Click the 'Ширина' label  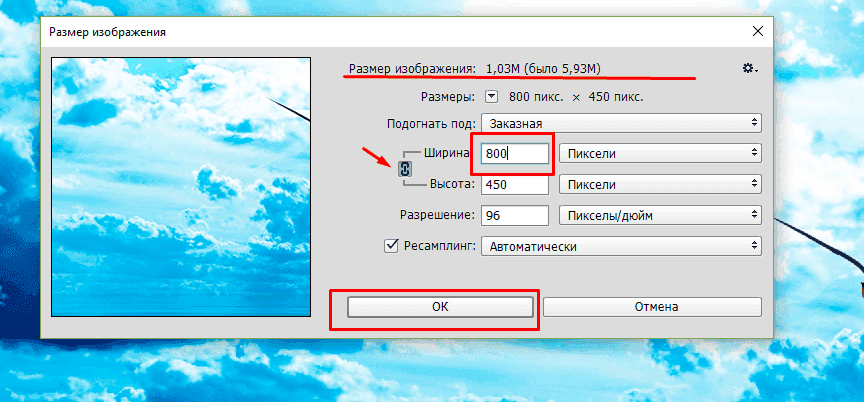pos(446,153)
